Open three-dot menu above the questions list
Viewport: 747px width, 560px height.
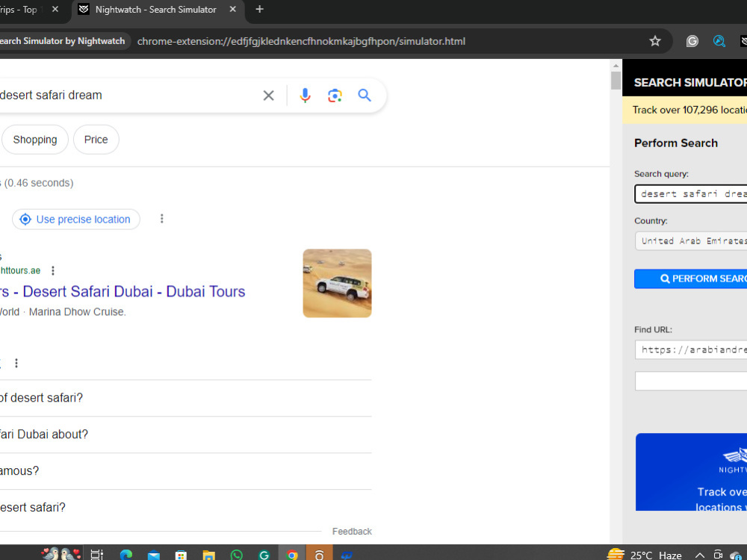tap(16, 364)
